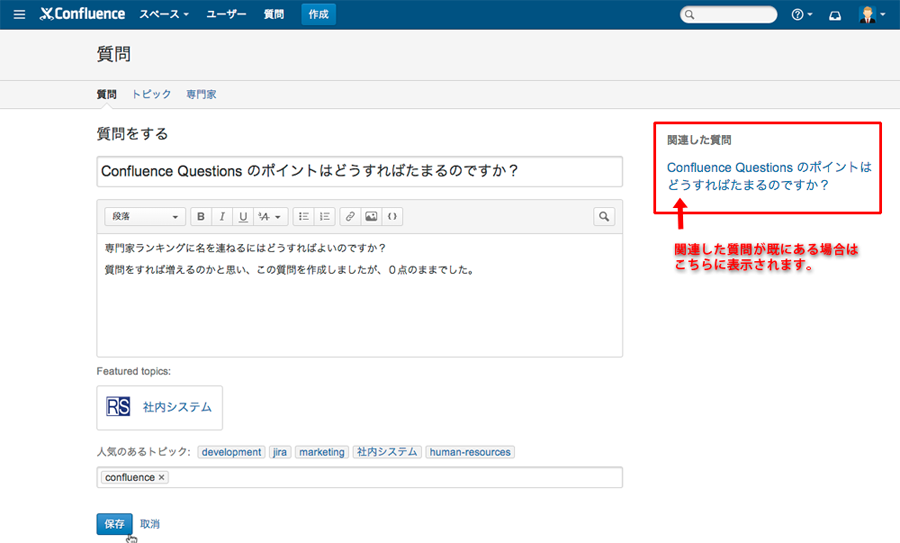Insert a code block

point(392,216)
